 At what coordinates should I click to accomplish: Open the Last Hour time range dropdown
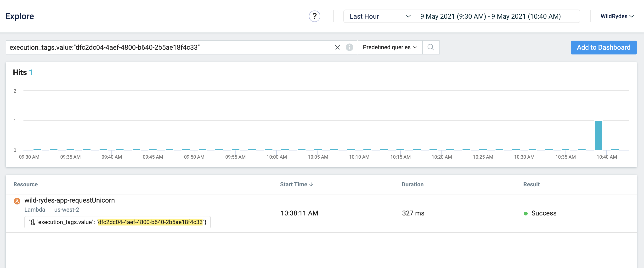coord(379,16)
